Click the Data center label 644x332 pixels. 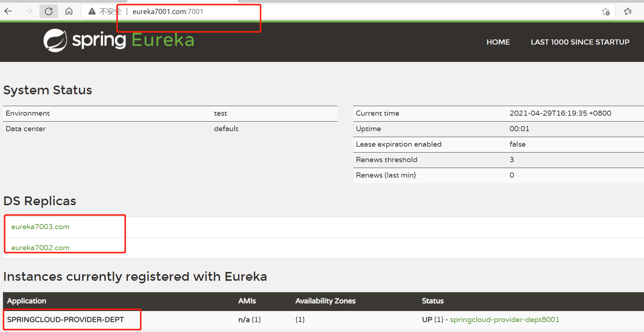pyautogui.click(x=25, y=129)
